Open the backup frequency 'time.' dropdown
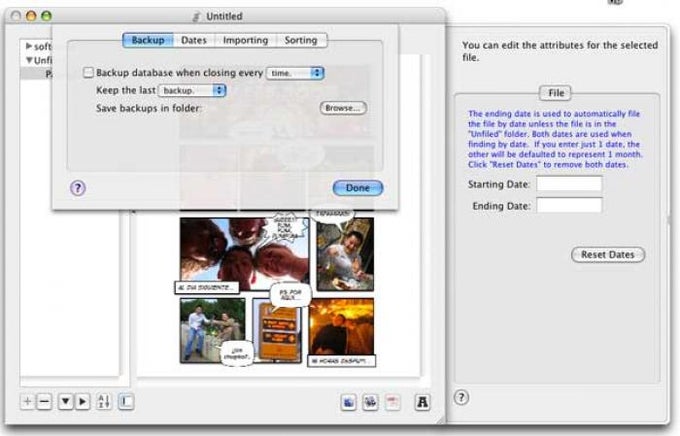The image size is (680, 436). [295, 73]
